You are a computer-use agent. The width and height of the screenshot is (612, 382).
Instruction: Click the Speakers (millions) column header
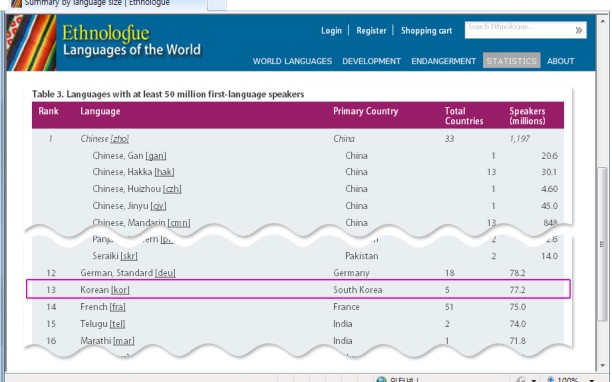click(527, 116)
